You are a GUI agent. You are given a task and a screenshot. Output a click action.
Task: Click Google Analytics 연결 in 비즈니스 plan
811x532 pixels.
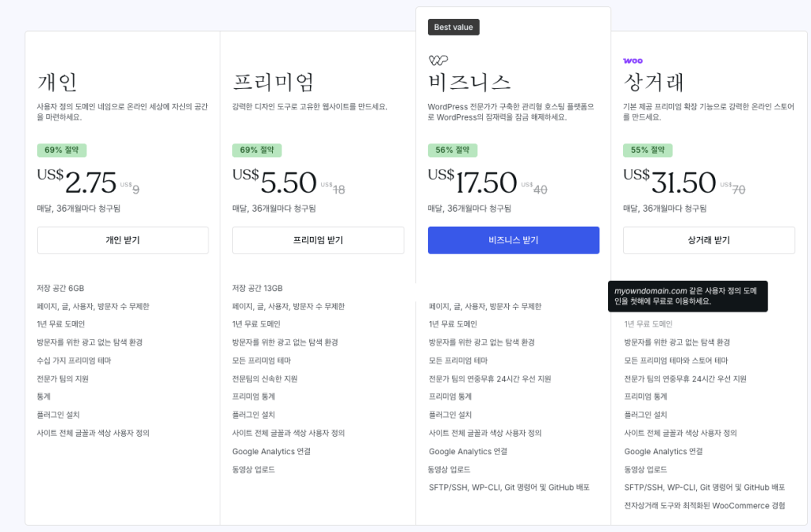(468, 451)
